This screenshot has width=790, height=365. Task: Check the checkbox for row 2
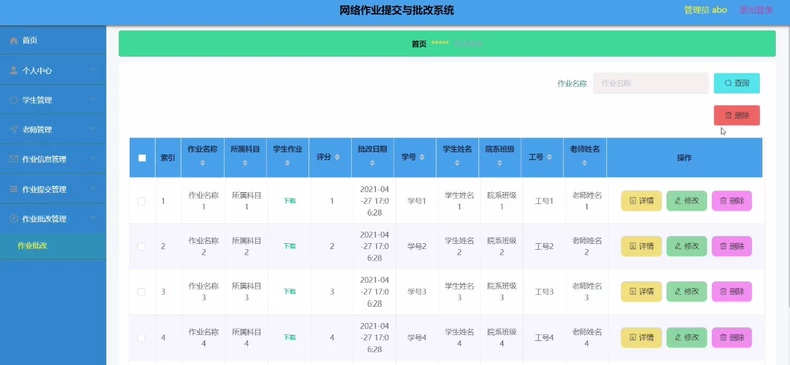[x=141, y=247]
